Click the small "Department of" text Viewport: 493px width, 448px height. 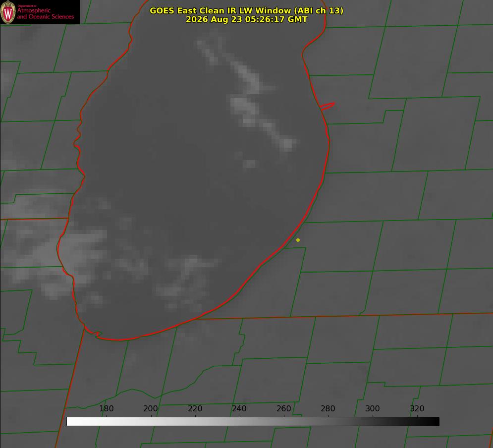point(27,6)
